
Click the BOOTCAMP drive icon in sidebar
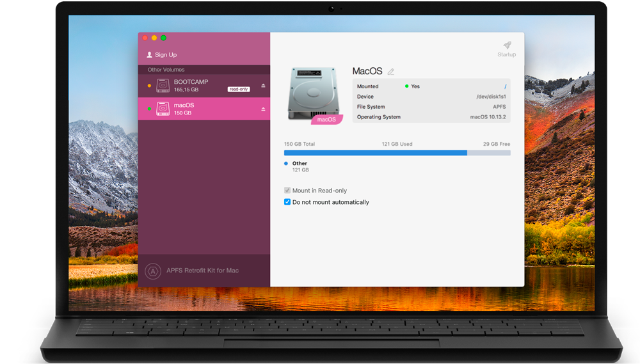(x=163, y=86)
